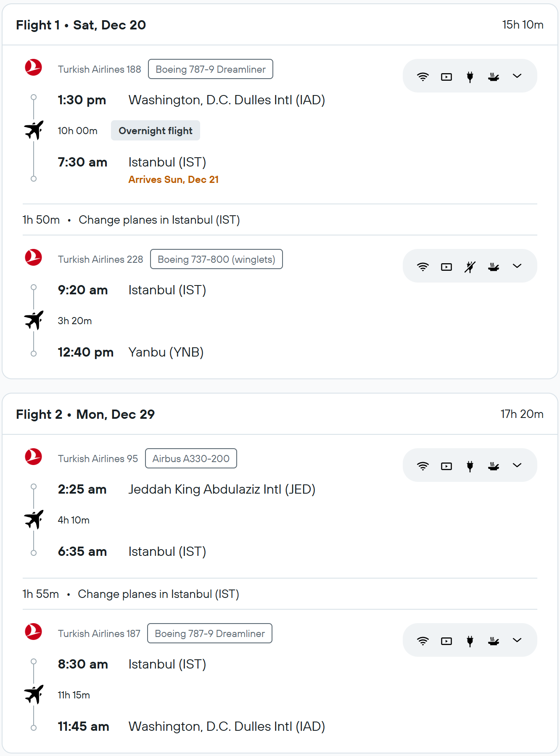Click entertainment icon for Turkish Airlines 187
This screenshot has width=560, height=756.
[x=446, y=641]
